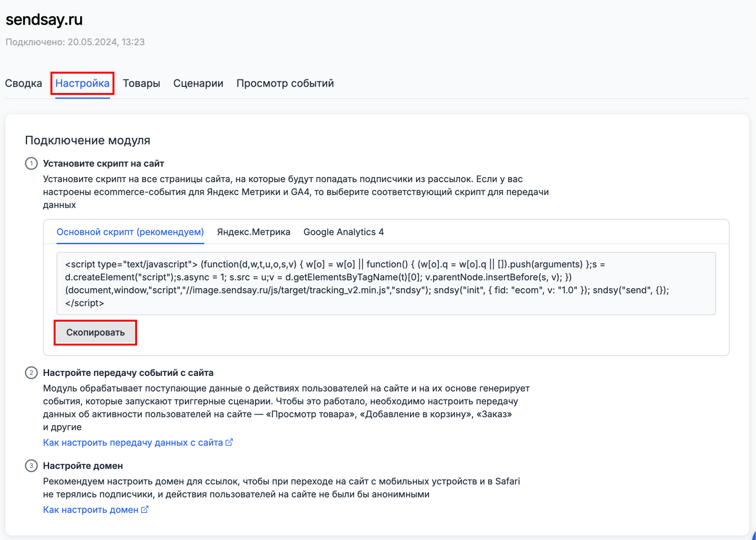756x540 pixels.
Task: Click external link icon next to domain link
Action: click(x=145, y=509)
